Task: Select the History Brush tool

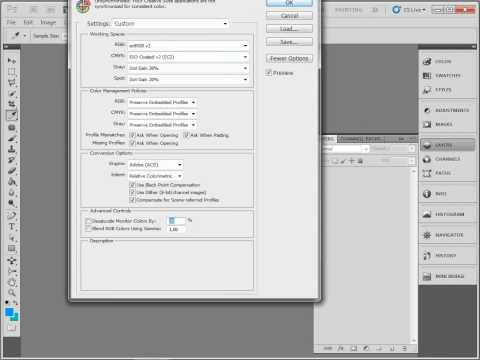Action: click(12, 160)
